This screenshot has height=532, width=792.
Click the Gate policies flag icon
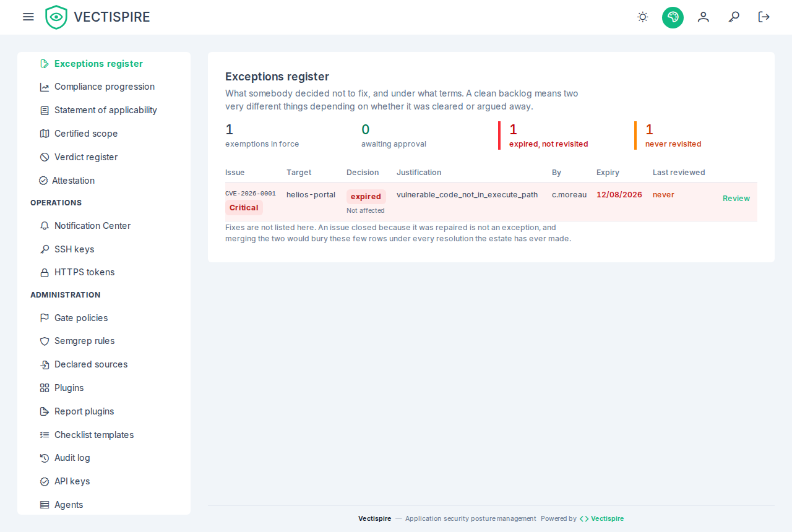click(45, 318)
